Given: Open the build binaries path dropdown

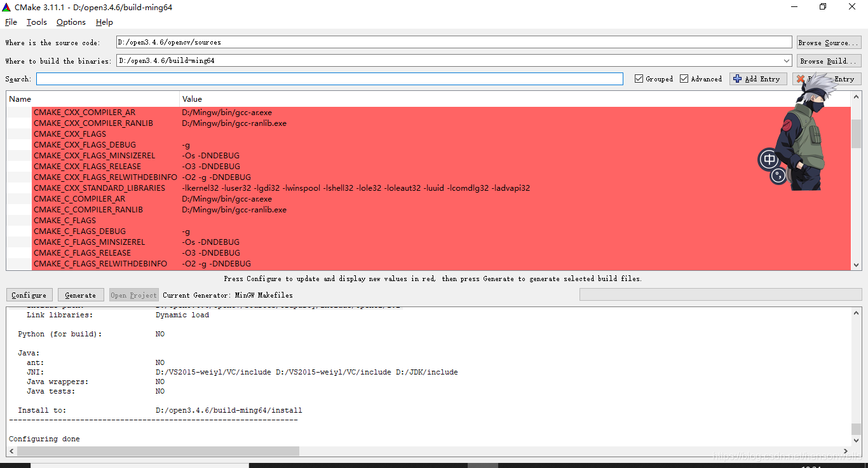Looking at the screenshot, I should pyautogui.click(x=787, y=60).
